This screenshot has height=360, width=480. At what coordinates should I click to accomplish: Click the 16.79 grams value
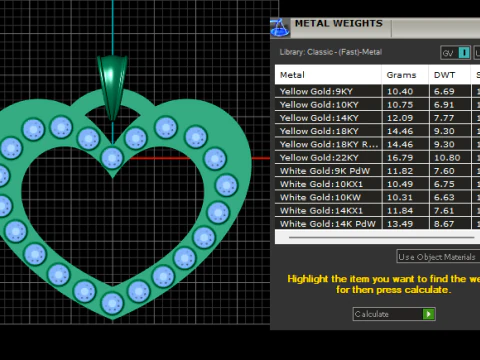(x=400, y=158)
